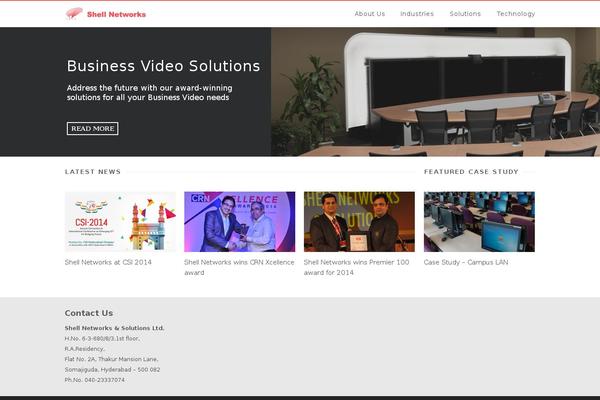Open the Technology menu
Screen dimensions: 600x400
click(516, 14)
